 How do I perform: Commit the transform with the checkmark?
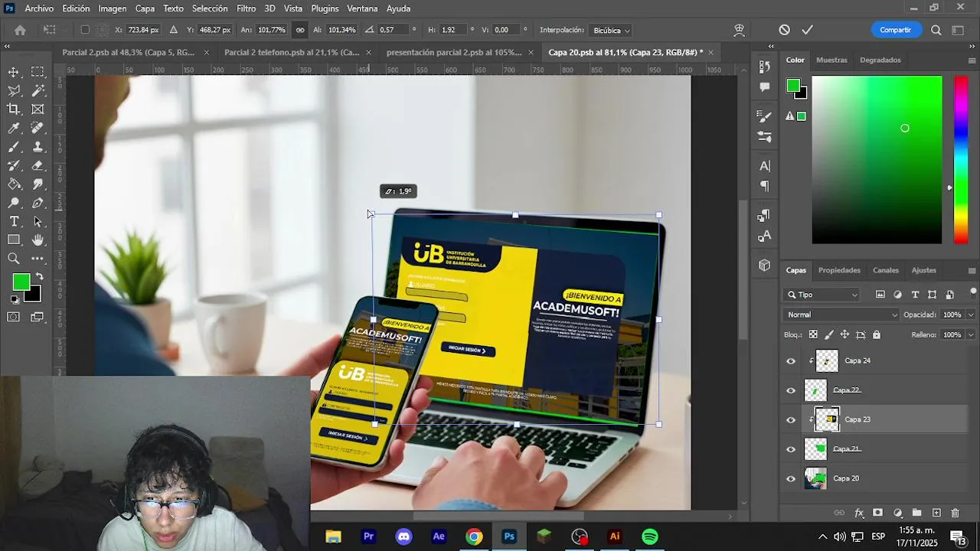point(807,30)
